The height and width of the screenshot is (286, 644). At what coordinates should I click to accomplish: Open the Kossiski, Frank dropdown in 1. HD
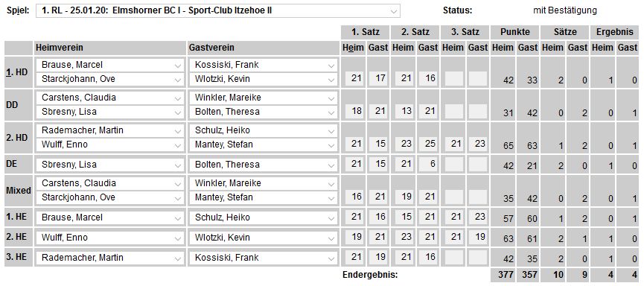[264, 65]
